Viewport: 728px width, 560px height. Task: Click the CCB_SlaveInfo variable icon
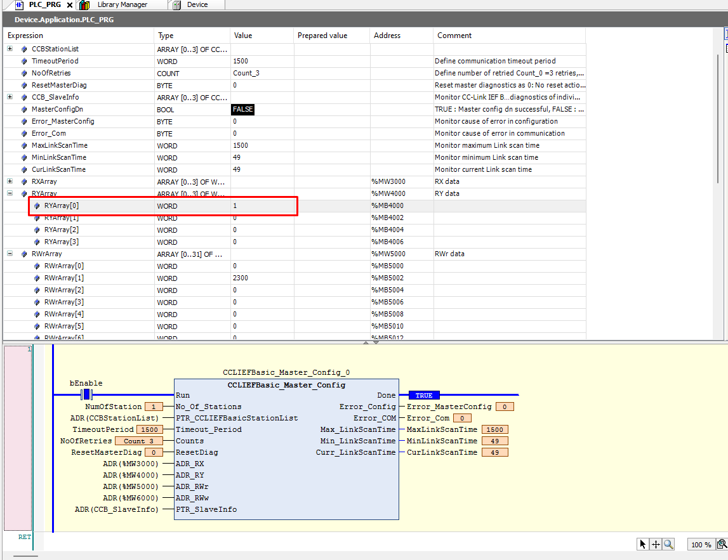coord(24,98)
